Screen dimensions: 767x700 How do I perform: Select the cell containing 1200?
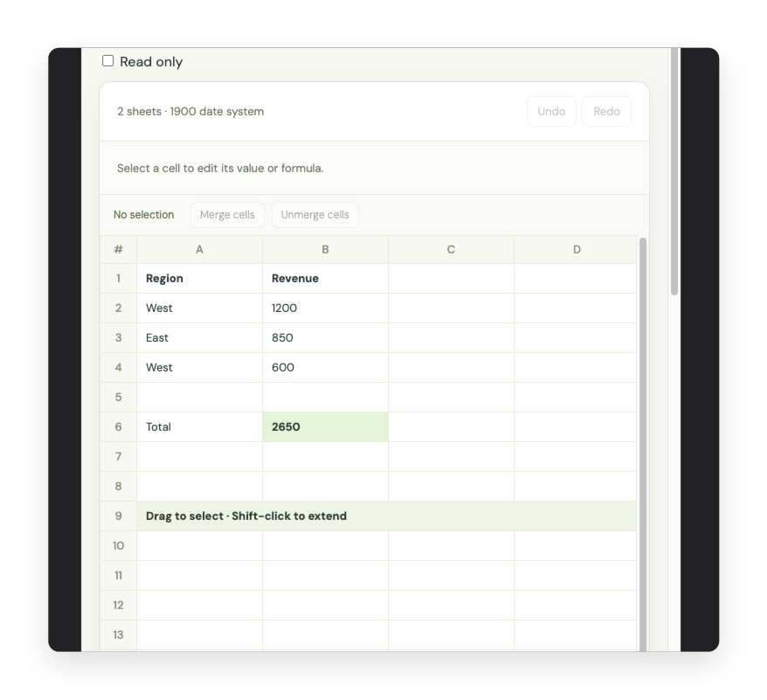tap(325, 308)
